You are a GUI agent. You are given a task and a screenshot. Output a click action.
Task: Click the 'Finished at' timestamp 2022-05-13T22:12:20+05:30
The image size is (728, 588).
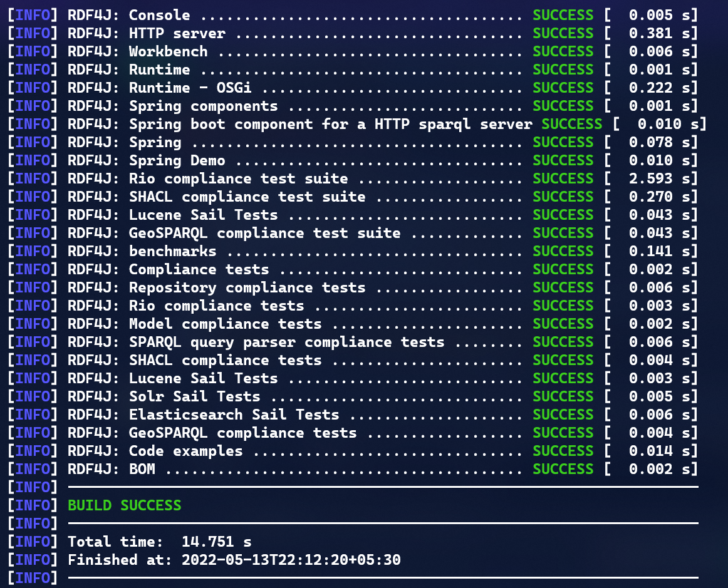point(291,560)
